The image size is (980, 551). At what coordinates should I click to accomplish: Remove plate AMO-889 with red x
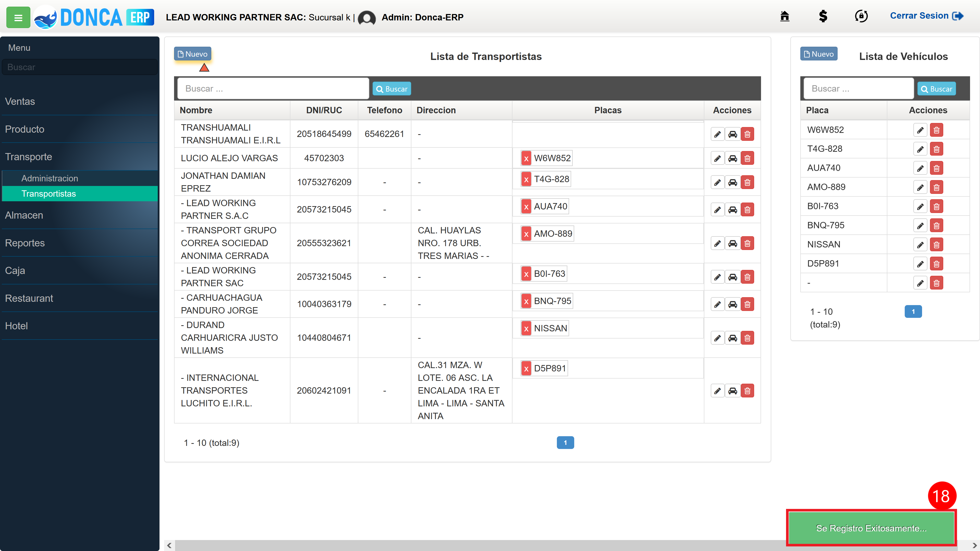click(526, 234)
